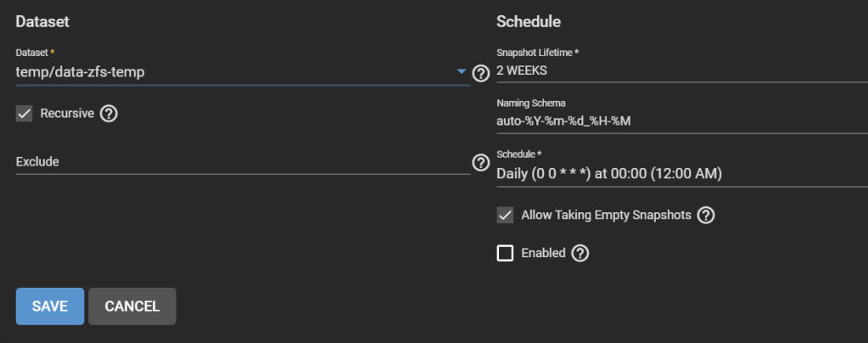Screen dimensions: 868x343
Task: Focus the Snapshot Lifetime field showing 2 WEEKS
Action: [x=679, y=70]
